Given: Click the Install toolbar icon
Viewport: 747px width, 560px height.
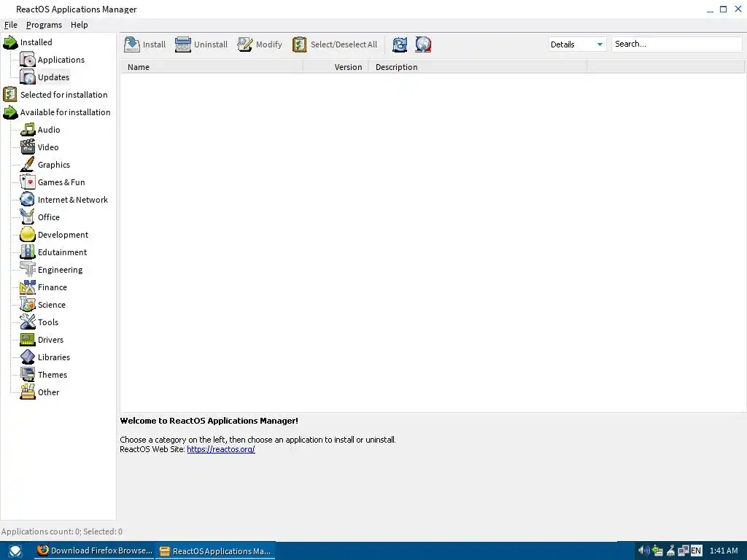Looking at the screenshot, I should (x=132, y=44).
